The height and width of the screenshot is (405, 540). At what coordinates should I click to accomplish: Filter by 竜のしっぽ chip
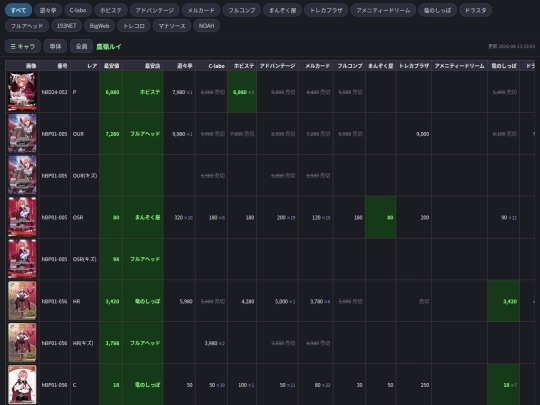[x=437, y=10]
